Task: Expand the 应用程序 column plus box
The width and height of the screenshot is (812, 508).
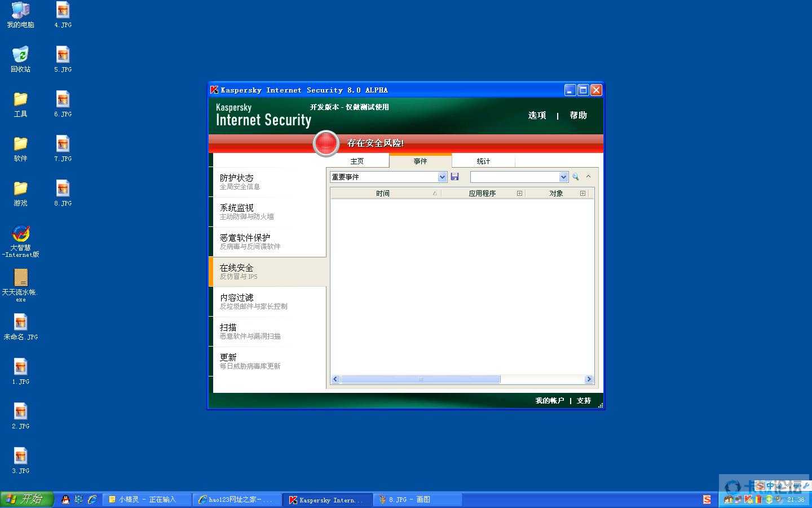Action: pyautogui.click(x=519, y=193)
